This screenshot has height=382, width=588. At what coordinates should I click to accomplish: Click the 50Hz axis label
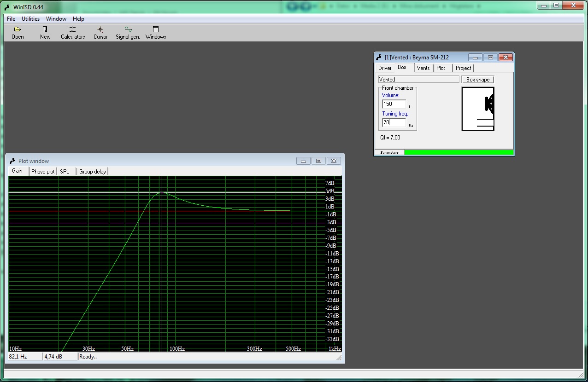(x=127, y=349)
